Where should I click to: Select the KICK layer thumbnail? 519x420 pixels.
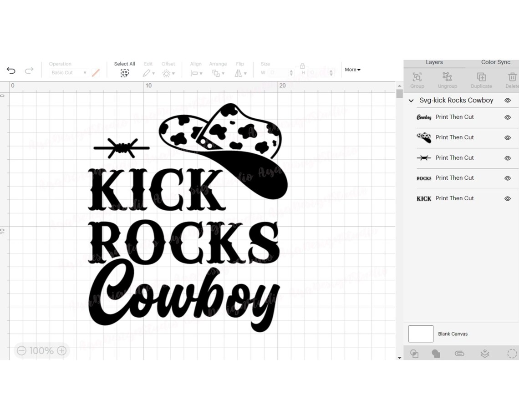(424, 199)
